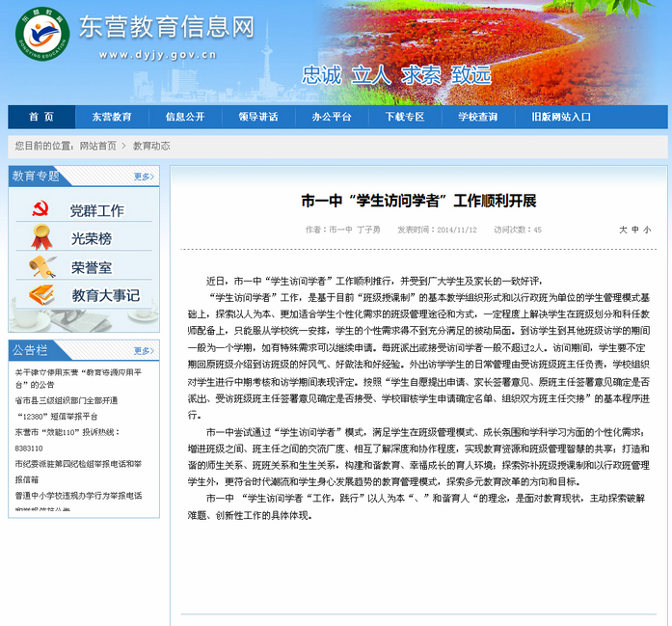
Task: Open the 办公平台 menu item
Action: (332, 117)
